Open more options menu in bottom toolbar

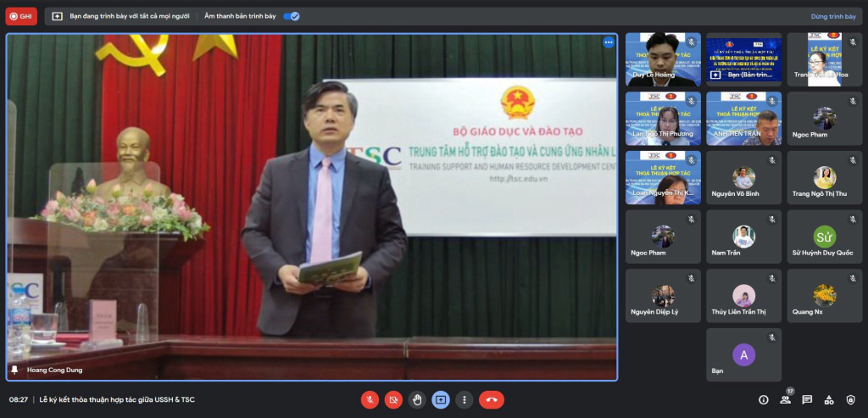tap(465, 399)
